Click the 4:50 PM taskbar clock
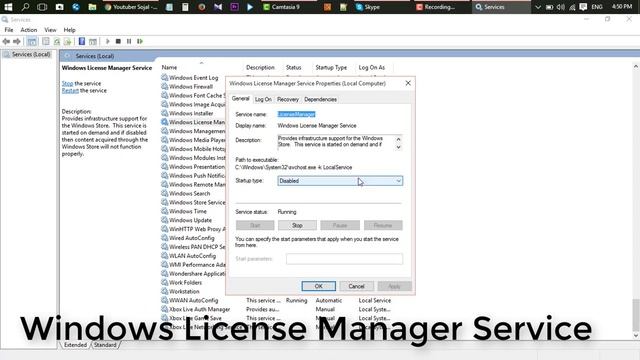 622,7
